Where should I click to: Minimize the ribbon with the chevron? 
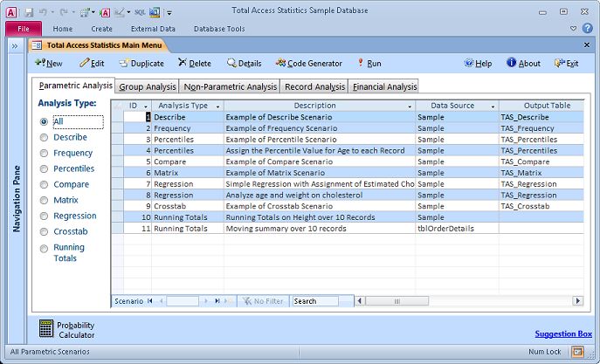tap(573, 29)
